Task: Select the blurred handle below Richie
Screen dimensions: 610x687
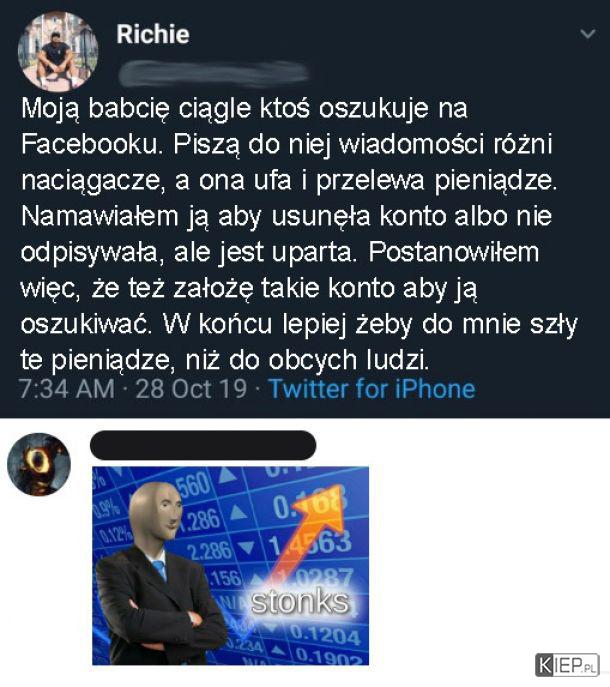Action: tap(213, 73)
